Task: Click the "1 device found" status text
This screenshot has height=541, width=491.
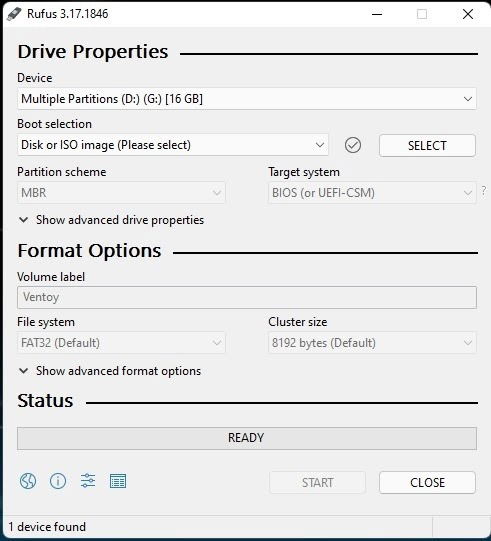Action: pos(47,527)
